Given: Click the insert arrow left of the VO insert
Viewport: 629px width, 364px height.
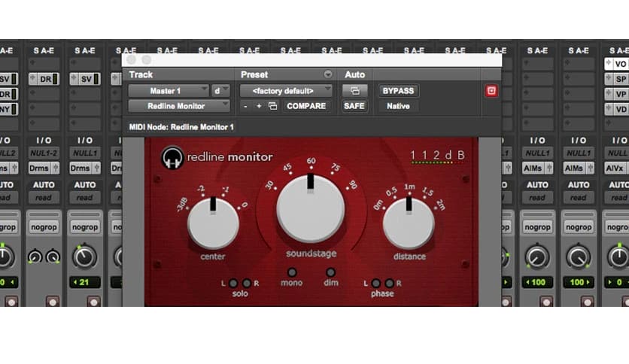Looking at the screenshot, I should pyautogui.click(x=609, y=63).
